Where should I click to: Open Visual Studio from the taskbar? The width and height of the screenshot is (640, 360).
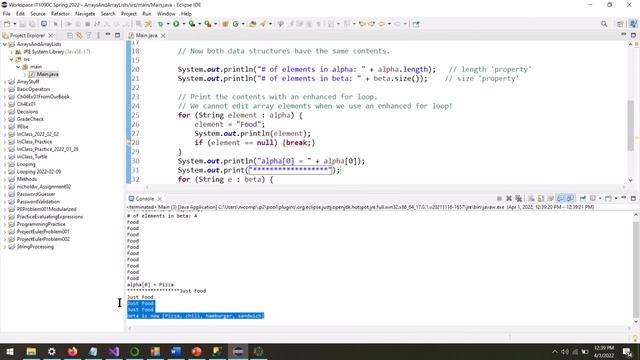pos(114,351)
